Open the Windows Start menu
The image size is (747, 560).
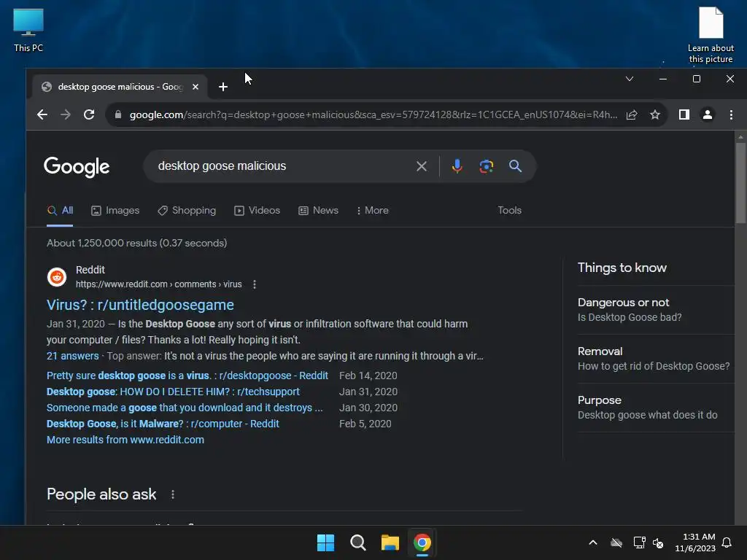click(x=326, y=542)
